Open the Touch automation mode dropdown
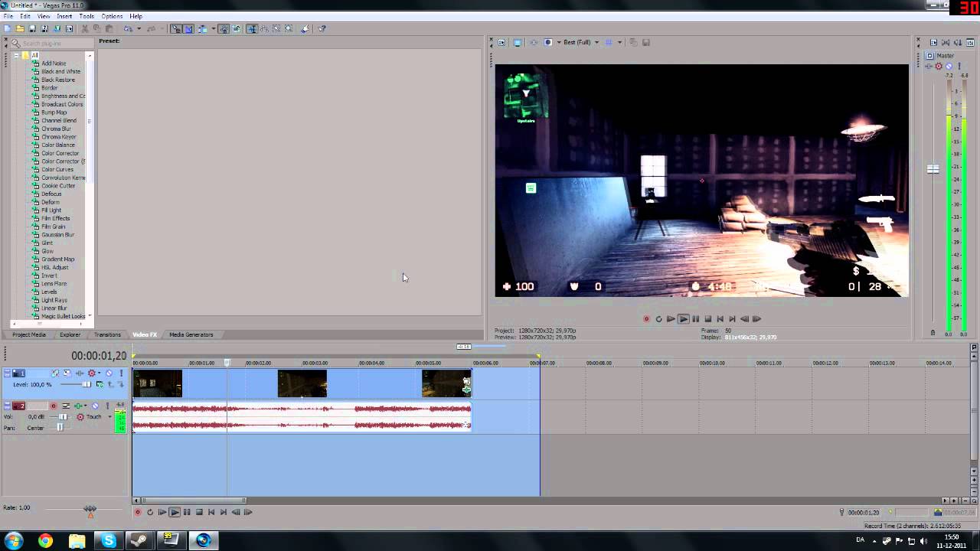This screenshot has width=980, height=551. 109,417
